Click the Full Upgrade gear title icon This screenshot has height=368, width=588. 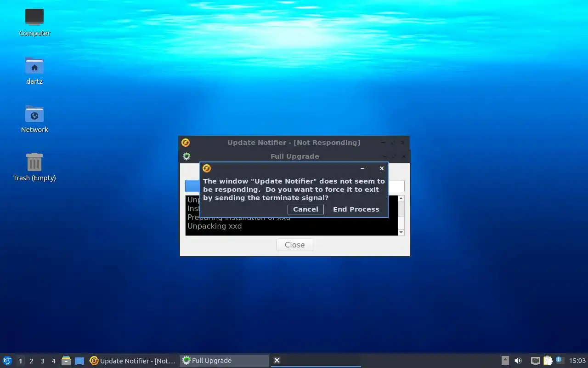(x=187, y=156)
